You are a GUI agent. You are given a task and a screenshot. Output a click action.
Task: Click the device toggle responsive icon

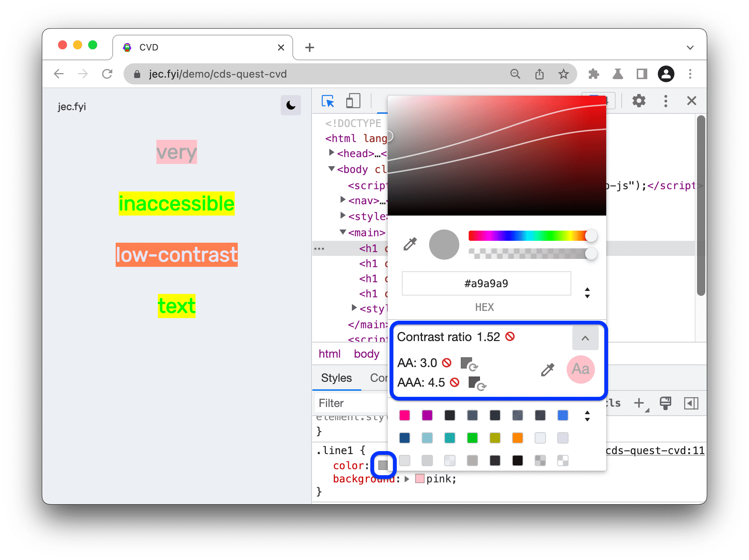point(353,101)
